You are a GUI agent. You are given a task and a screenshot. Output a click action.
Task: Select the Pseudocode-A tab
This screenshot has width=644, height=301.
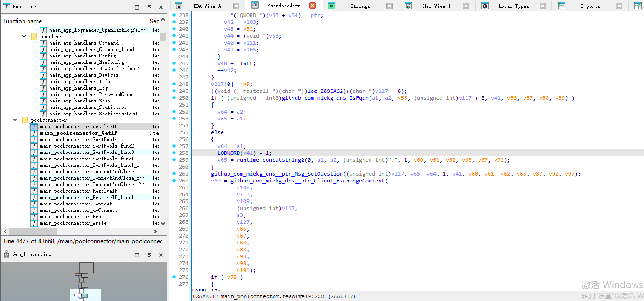(x=284, y=6)
